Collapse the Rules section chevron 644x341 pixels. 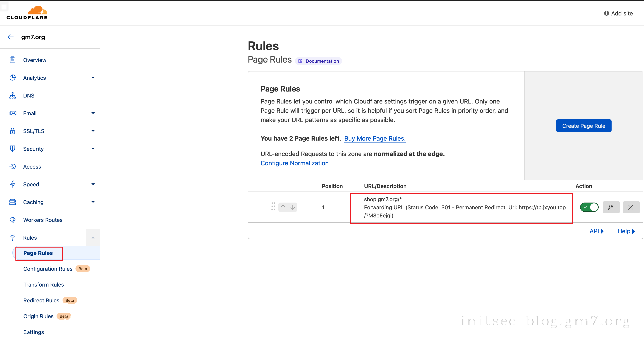click(93, 238)
